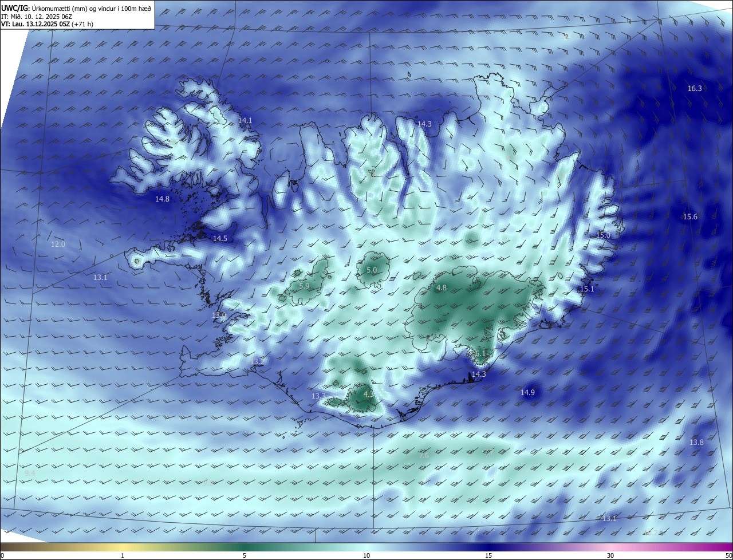Click the 10 tick on the color scale

tap(366, 555)
